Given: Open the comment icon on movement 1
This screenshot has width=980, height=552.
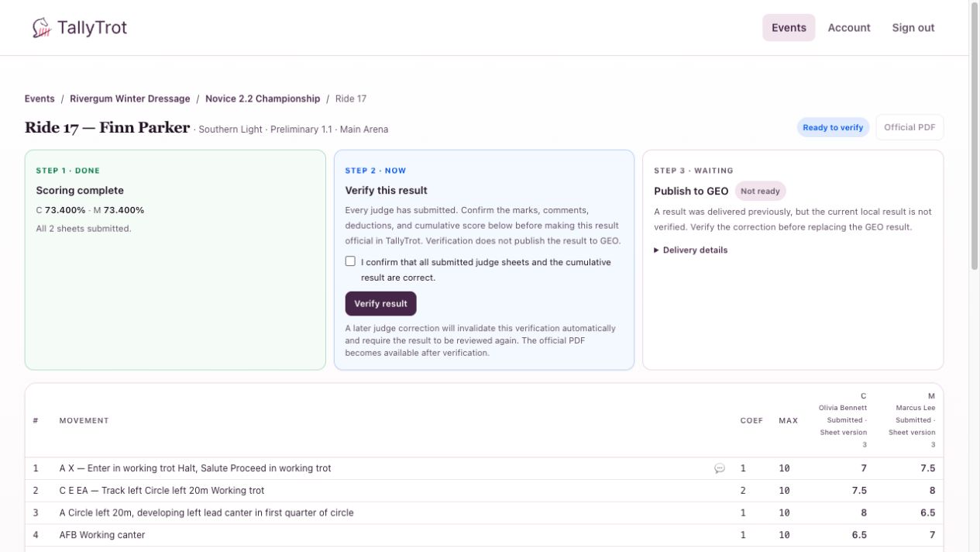Looking at the screenshot, I should pos(720,468).
